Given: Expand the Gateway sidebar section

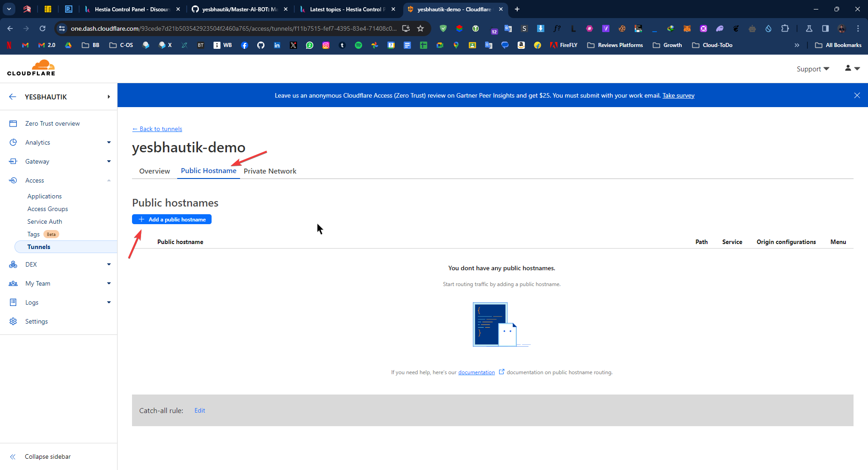Looking at the screenshot, I should pyautogui.click(x=109, y=161).
